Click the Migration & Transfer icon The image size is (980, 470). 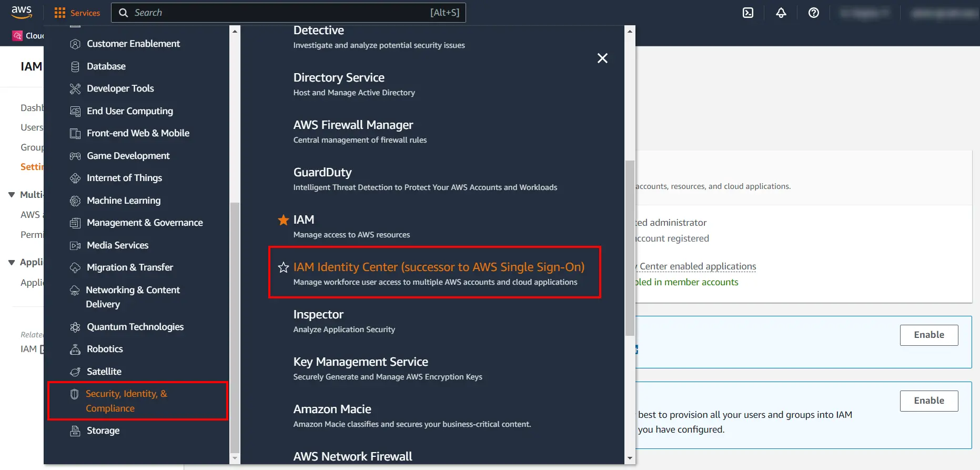(x=75, y=267)
